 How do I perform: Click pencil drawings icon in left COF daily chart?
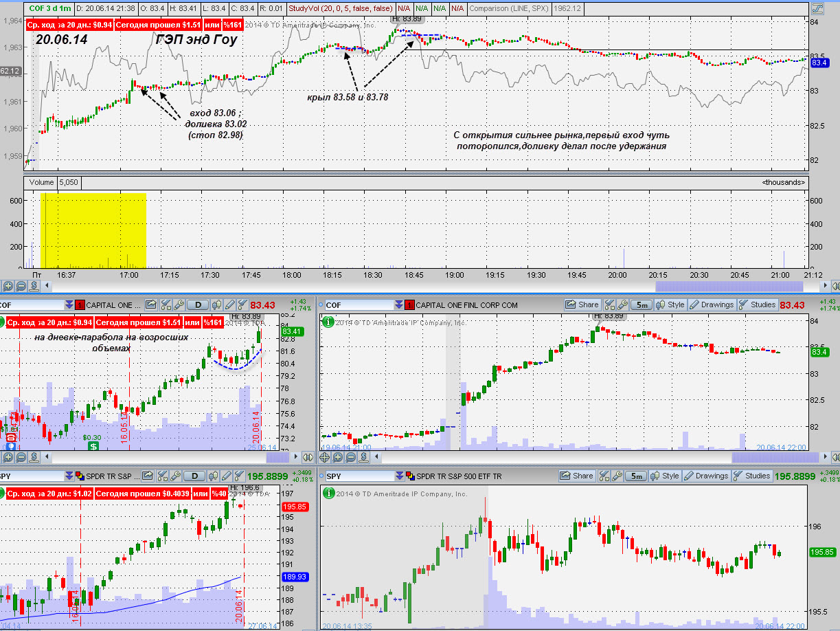pyautogui.click(x=229, y=305)
